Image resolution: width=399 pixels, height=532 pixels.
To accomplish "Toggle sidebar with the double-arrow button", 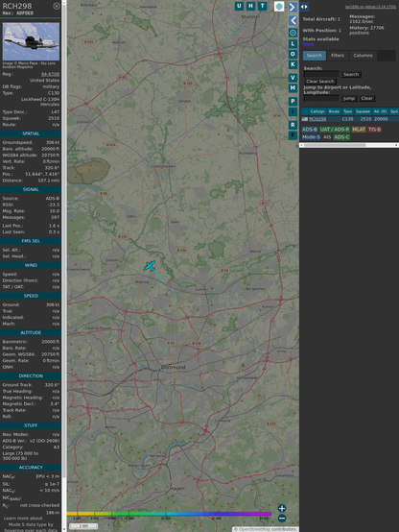I will pos(304,7).
